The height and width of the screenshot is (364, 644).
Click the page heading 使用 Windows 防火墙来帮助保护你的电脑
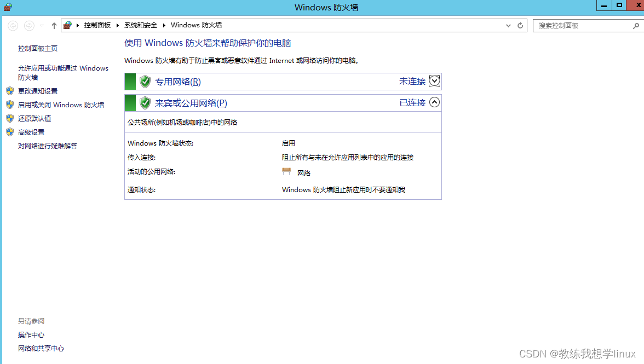tap(208, 43)
